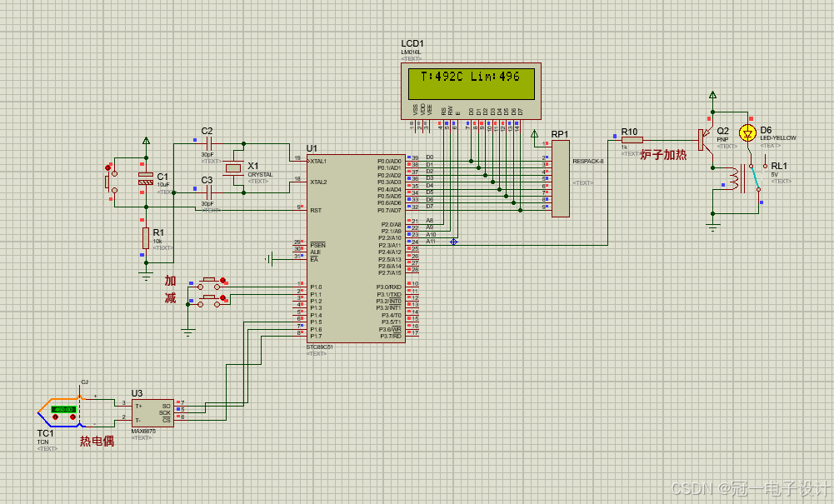
Task: Select capacitor C2 symbol
Action: (x=208, y=143)
